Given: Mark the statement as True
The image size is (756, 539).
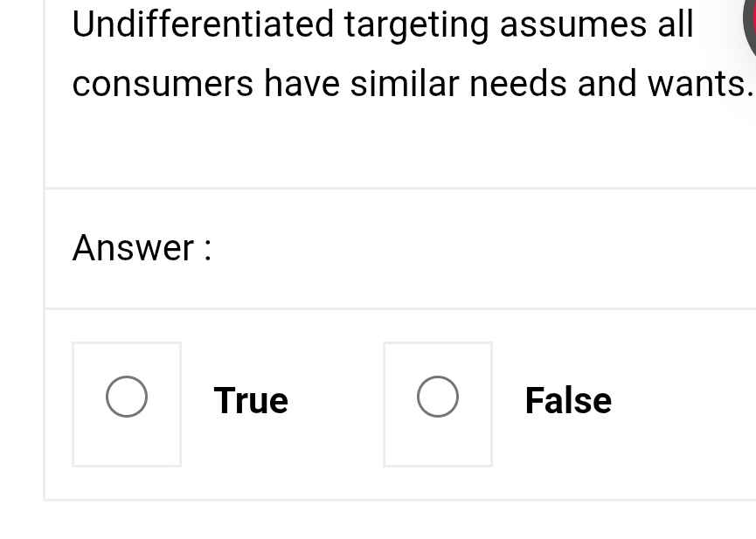Looking at the screenshot, I should pyautogui.click(x=127, y=397).
